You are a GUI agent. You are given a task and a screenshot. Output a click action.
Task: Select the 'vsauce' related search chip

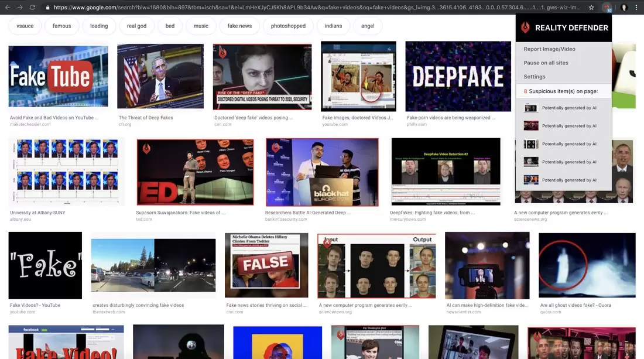[25, 26]
